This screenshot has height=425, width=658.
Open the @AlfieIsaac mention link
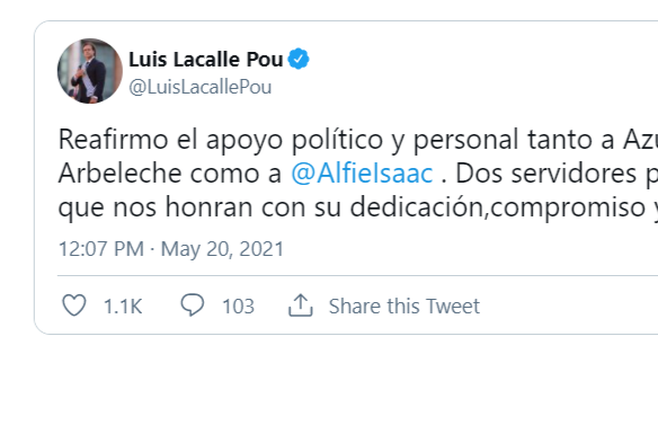point(362,172)
